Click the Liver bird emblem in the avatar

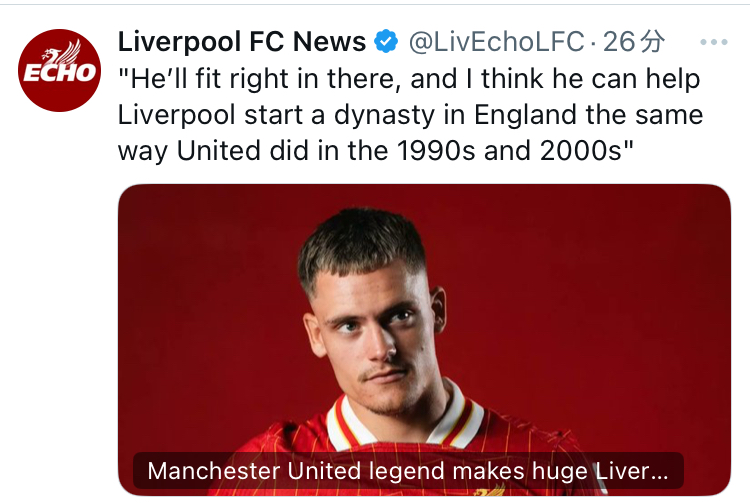coord(62,52)
